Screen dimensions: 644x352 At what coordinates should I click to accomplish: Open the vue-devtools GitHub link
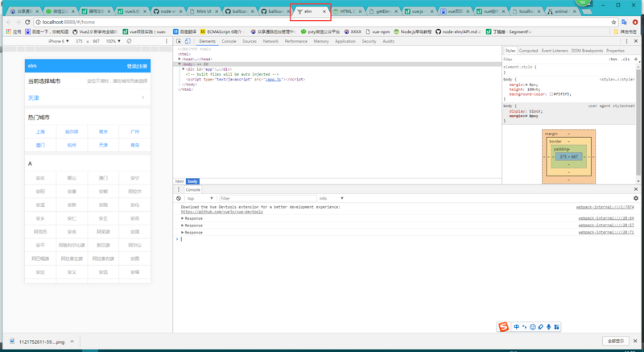coord(222,212)
